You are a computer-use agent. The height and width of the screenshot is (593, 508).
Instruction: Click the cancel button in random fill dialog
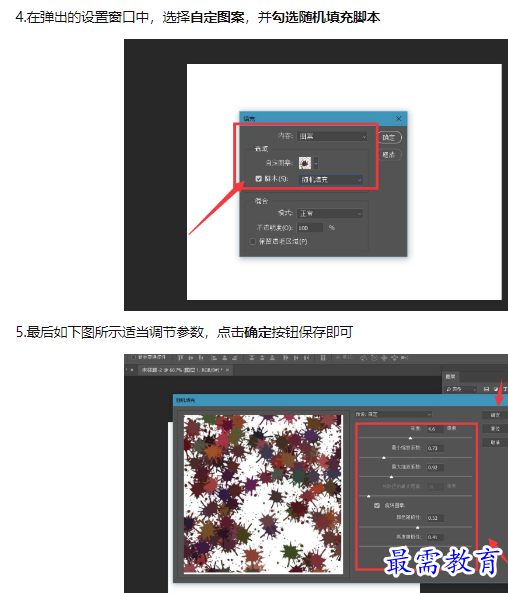click(x=495, y=442)
